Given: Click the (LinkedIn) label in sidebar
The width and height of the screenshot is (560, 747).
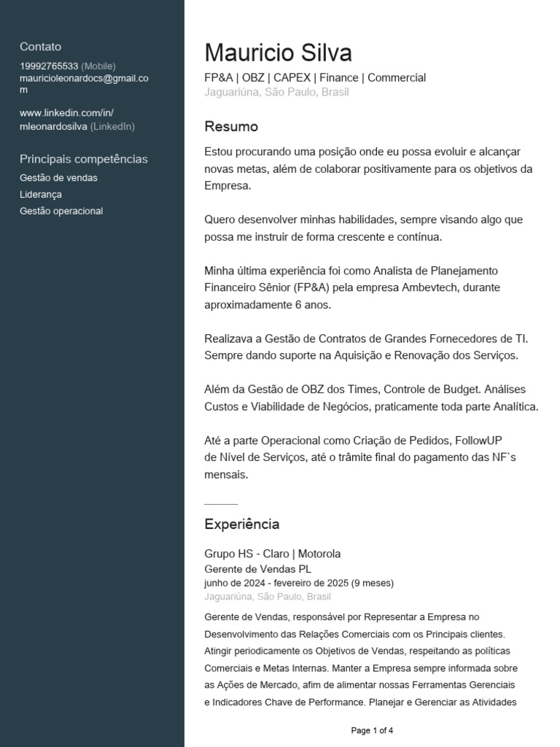Looking at the screenshot, I should click(112, 127).
